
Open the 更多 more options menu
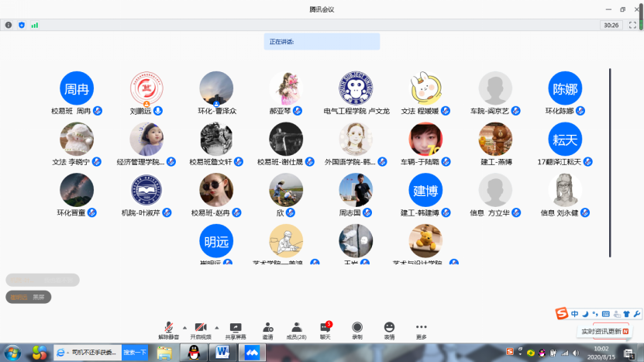[421, 330]
